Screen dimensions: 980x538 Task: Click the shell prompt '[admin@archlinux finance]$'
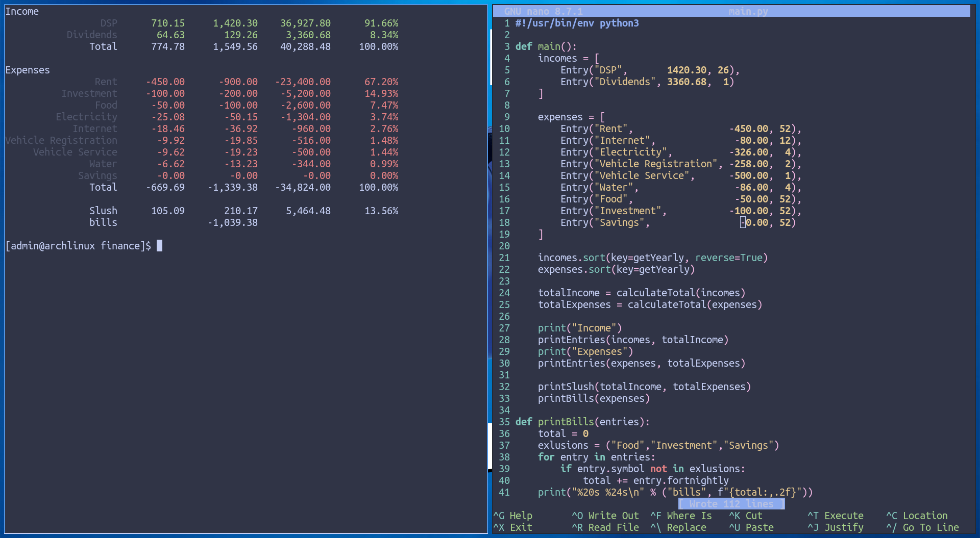(x=78, y=246)
